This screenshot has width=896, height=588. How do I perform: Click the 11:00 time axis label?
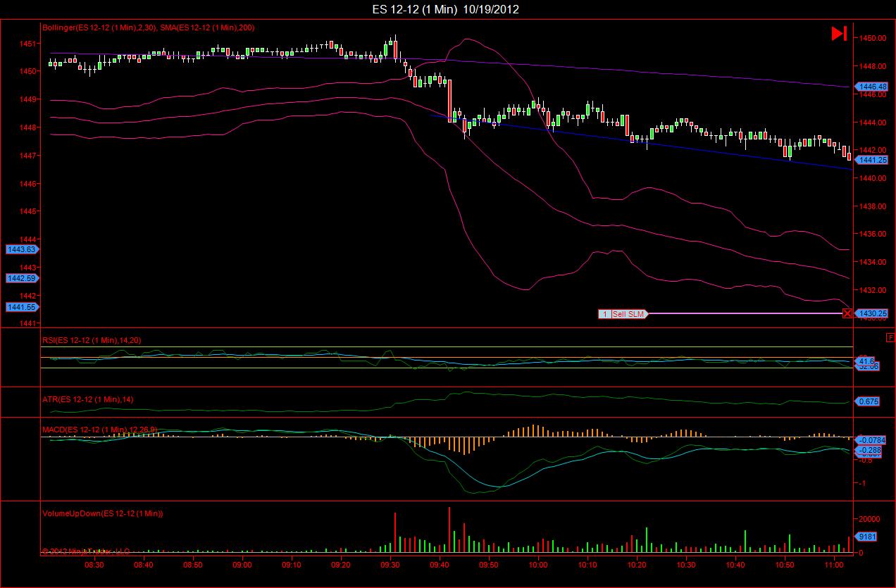833,565
